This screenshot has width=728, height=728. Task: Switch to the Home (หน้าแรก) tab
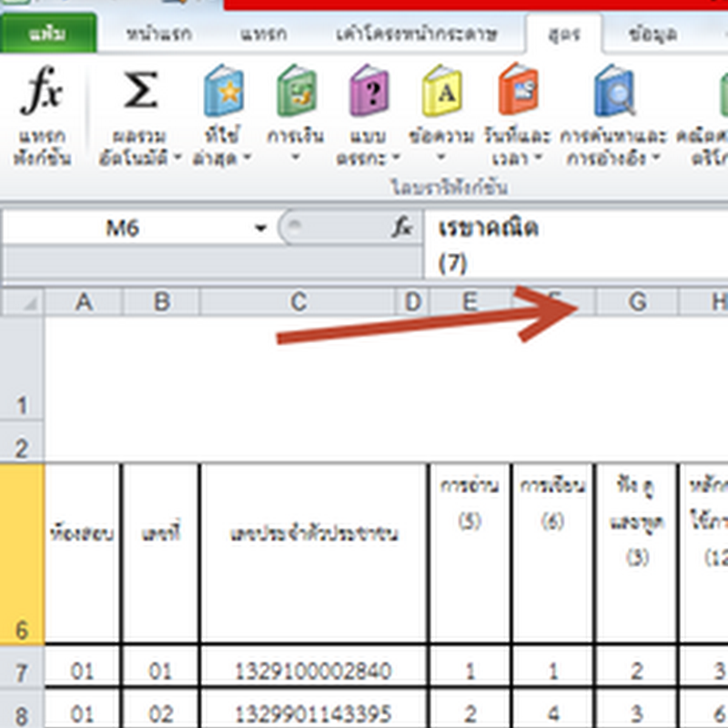[158, 34]
